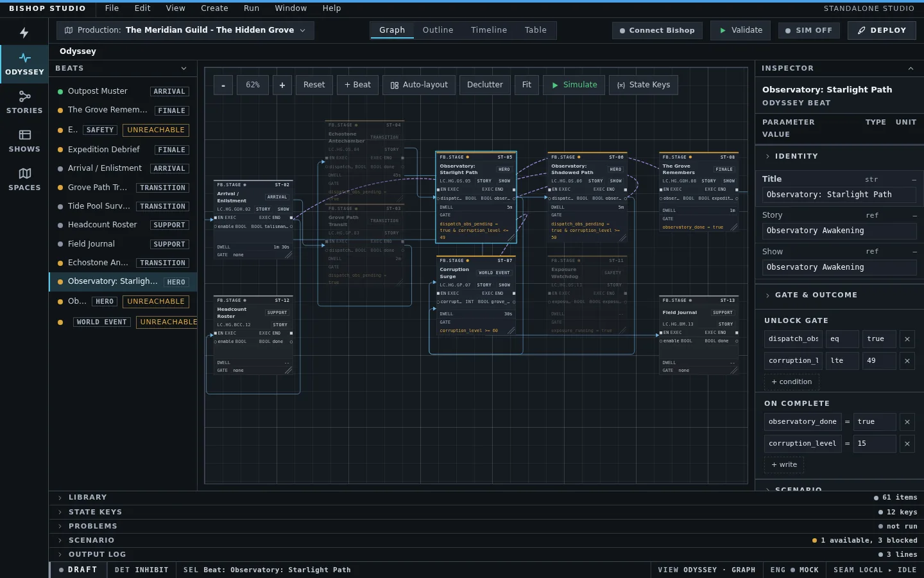
Task: Open the Production selector dropdown
Action: coord(185,30)
